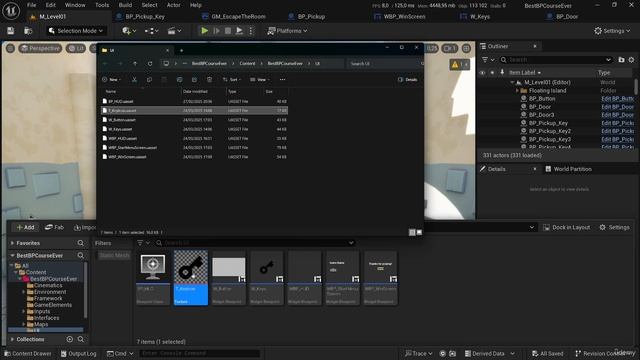Click the Stop simulation button
This screenshot has height=360, width=640.
(x=228, y=31)
